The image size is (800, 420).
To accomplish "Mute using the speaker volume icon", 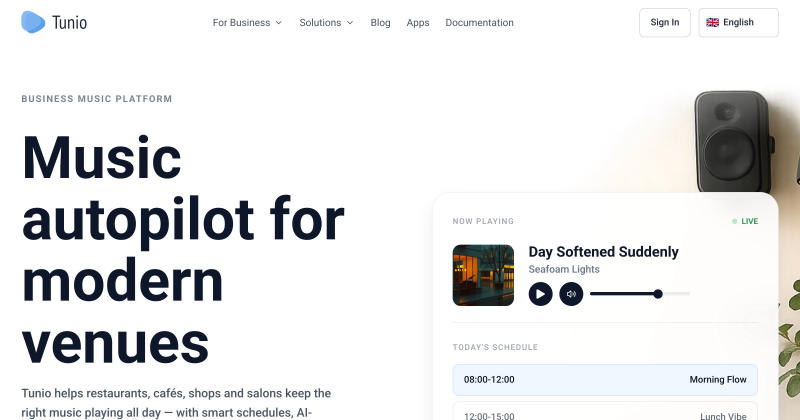I will click(x=571, y=294).
